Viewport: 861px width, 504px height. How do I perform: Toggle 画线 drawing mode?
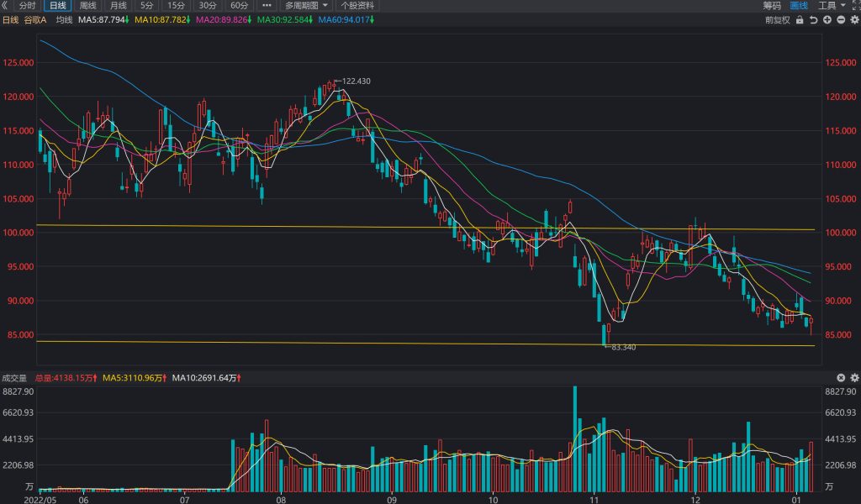pyautogui.click(x=799, y=6)
